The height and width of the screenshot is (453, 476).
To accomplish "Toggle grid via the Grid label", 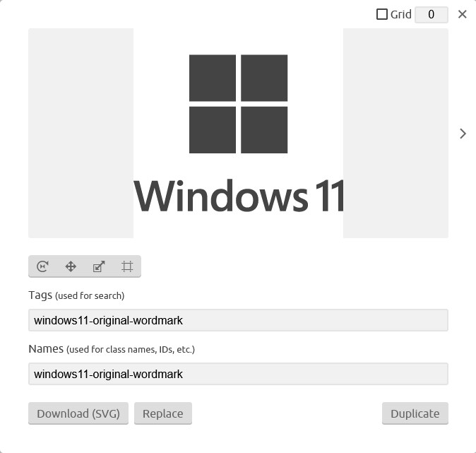I will 400,14.
